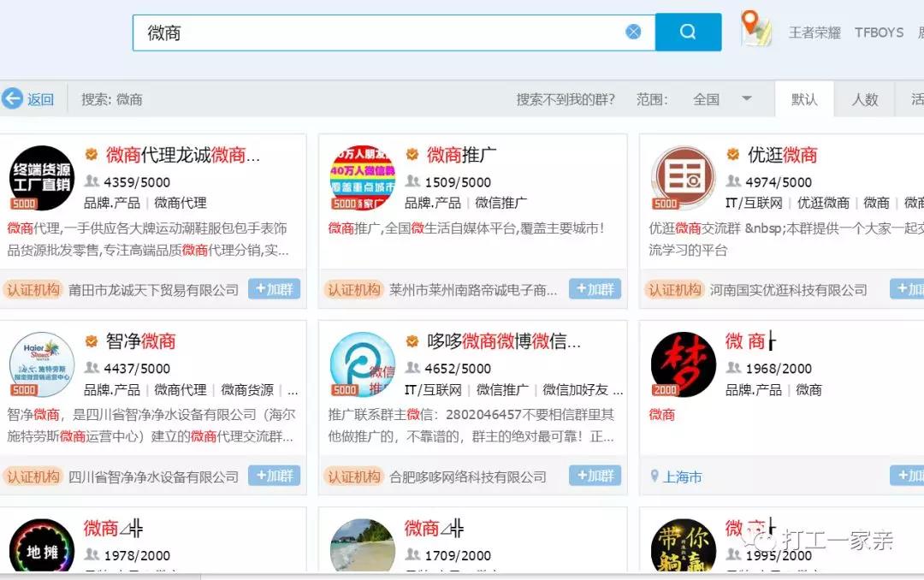The width and height of the screenshot is (924, 580).
Task: Click the 王者荣耀 hot search link
Action: pyautogui.click(x=814, y=33)
